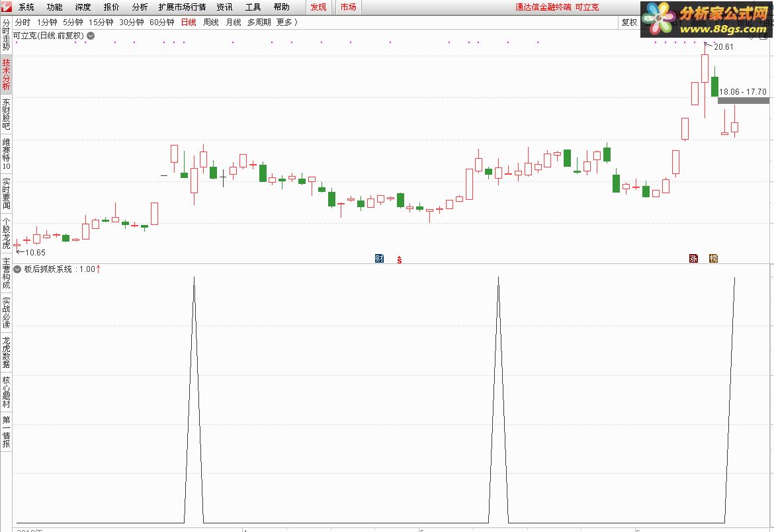Click the 通达信金融终端 可立克 title text
Viewport: 774px width, 532px height.
point(557,7)
